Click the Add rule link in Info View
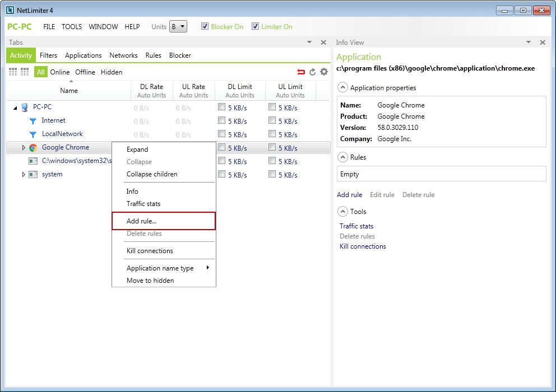This screenshot has width=556, height=392. point(349,194)
